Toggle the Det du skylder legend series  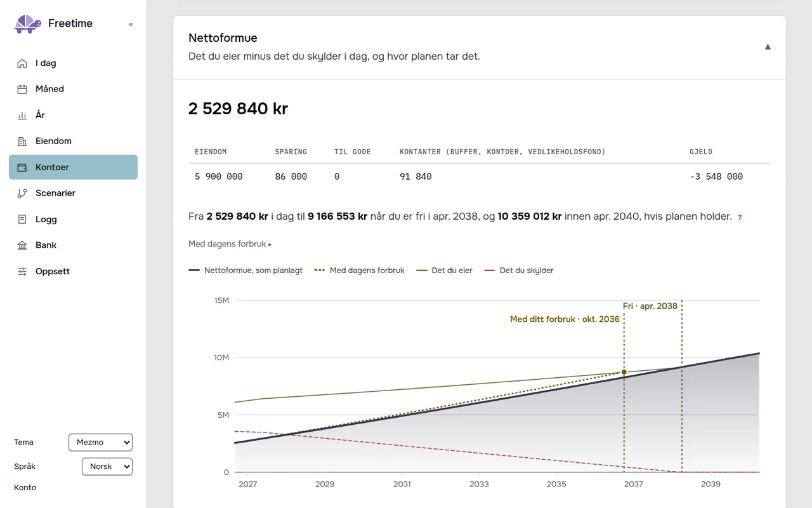[x=519, y=271]
